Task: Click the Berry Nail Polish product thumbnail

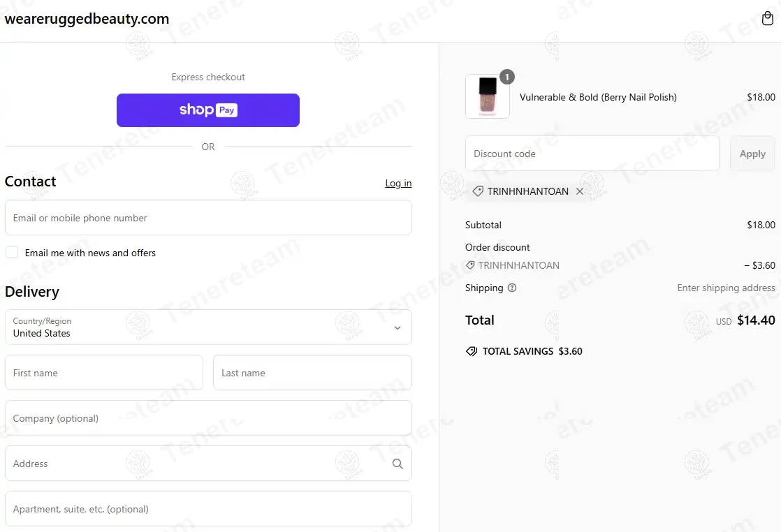Action: coord(487,96)
